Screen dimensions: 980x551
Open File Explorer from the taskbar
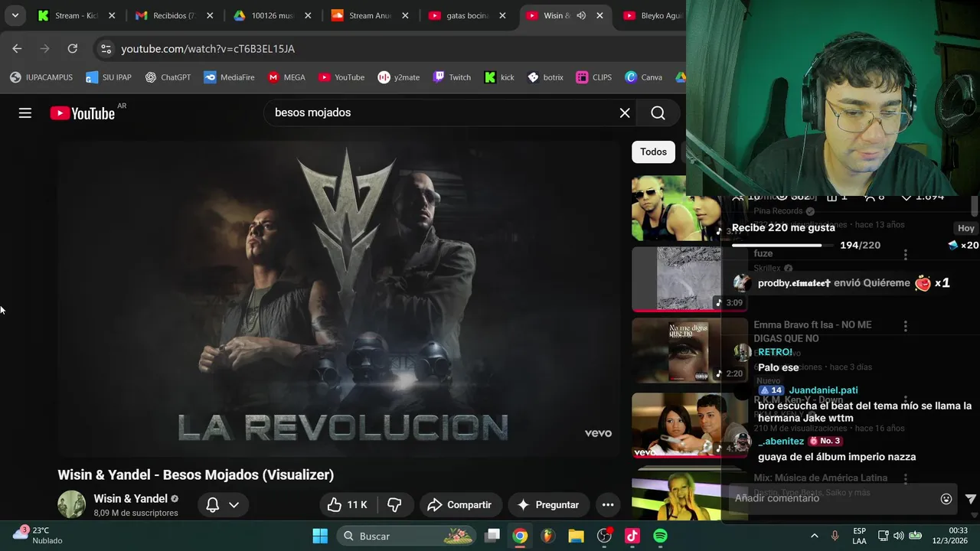(x=576, y=536)
